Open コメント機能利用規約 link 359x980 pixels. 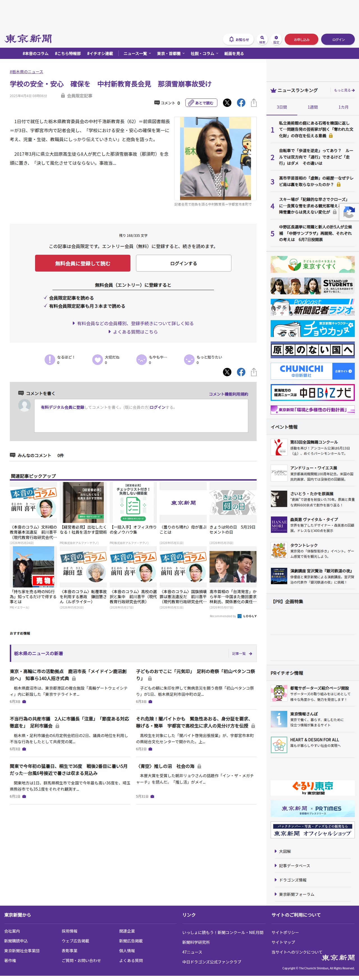(229, 394)
